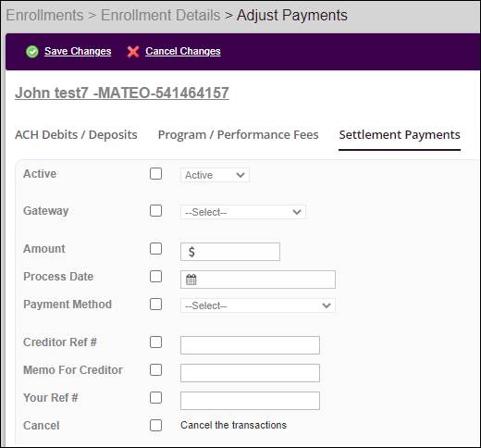481x448 pixels.
Task: Open the Payment Method dropdown
Action: pos(258,305)
